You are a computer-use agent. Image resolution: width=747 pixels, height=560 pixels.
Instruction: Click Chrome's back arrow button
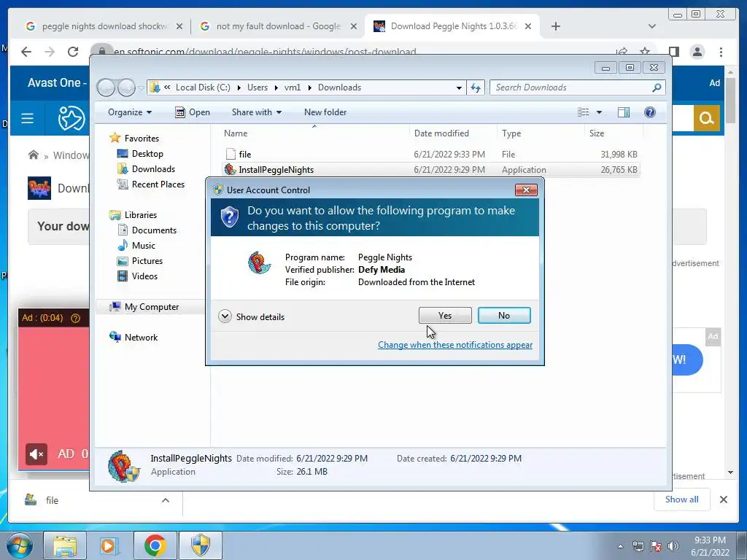26,52
